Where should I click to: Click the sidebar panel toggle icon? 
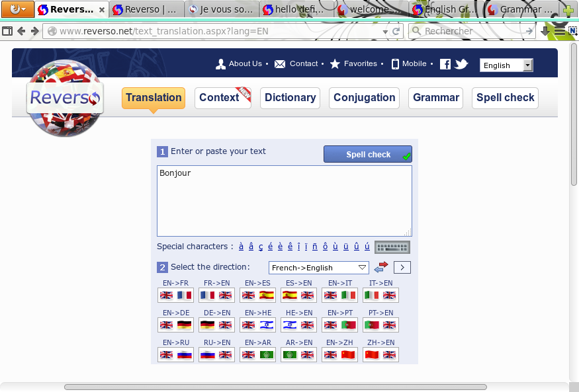coord(7,31)
